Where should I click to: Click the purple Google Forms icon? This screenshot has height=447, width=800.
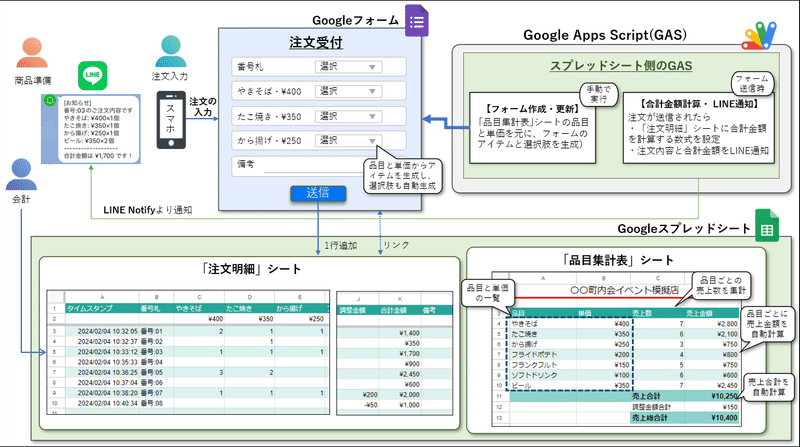coord(416,21)
